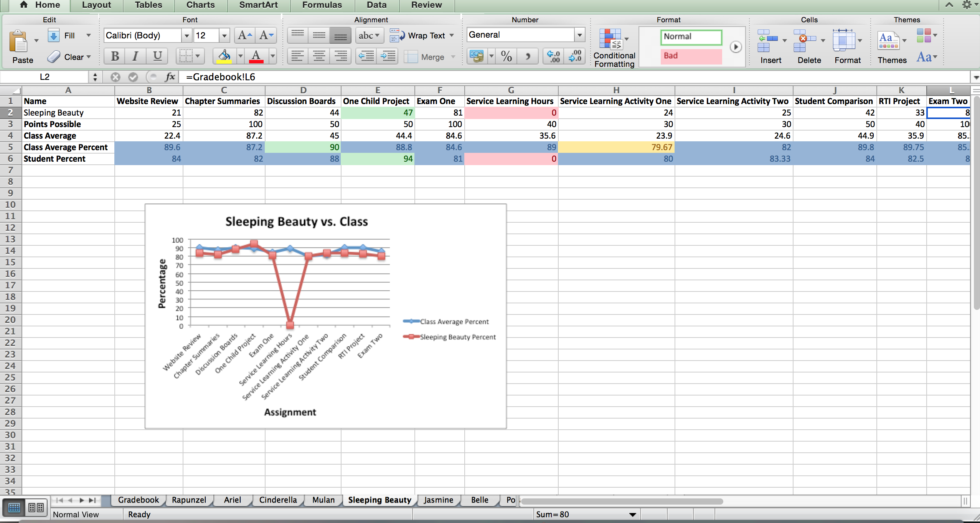Toggle Italic formatting
980x523 pixels.
[x=135, y=56]
